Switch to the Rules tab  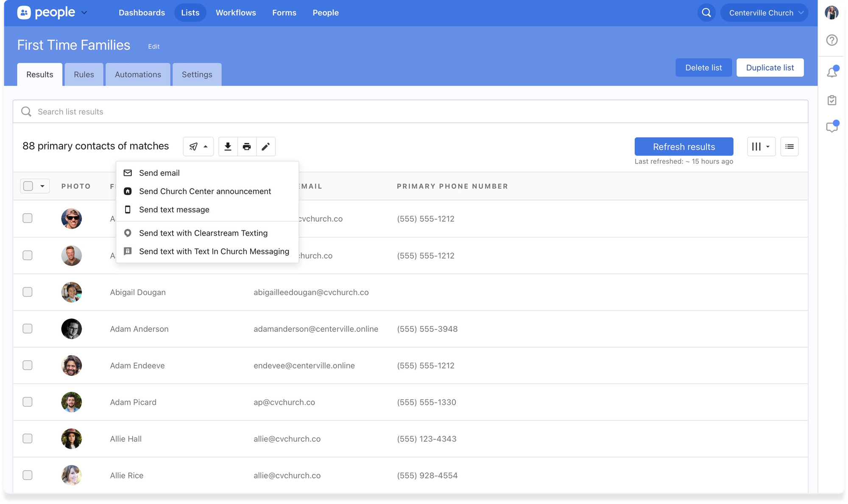(x=84, y=74)
